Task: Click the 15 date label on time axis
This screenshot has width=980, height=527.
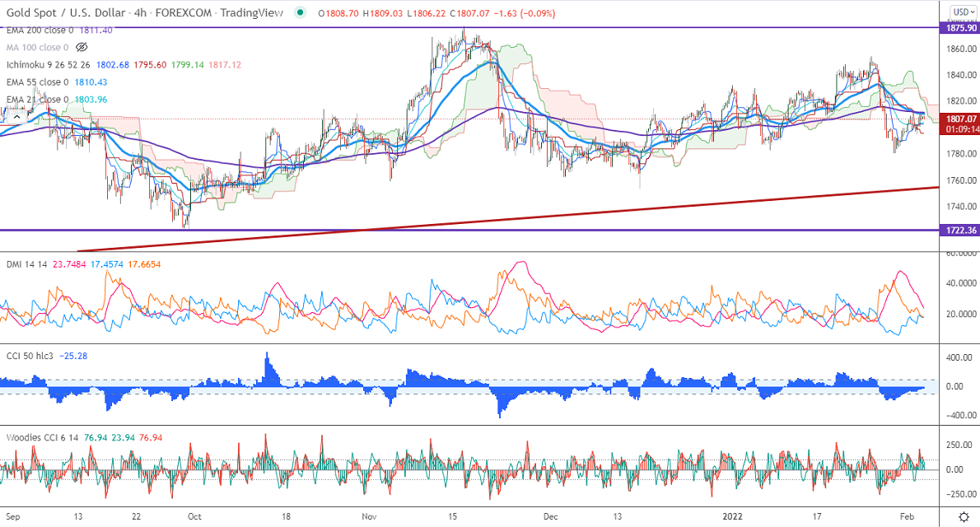Action: 452,517
